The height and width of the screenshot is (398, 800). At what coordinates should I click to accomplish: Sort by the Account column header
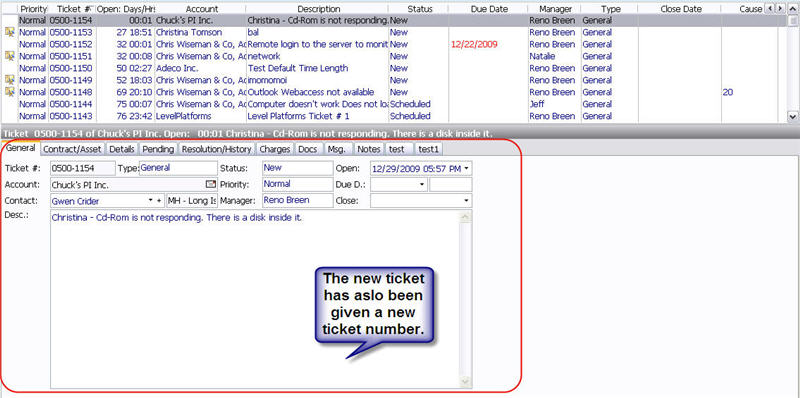coord(201,9)
